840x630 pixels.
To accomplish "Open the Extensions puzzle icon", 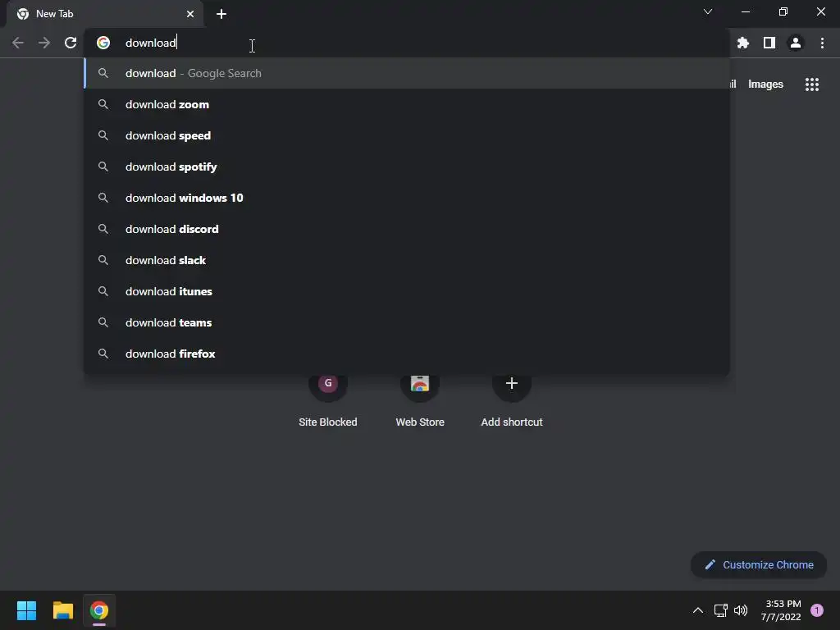I will pyautogui.click(x=742, y=43).
